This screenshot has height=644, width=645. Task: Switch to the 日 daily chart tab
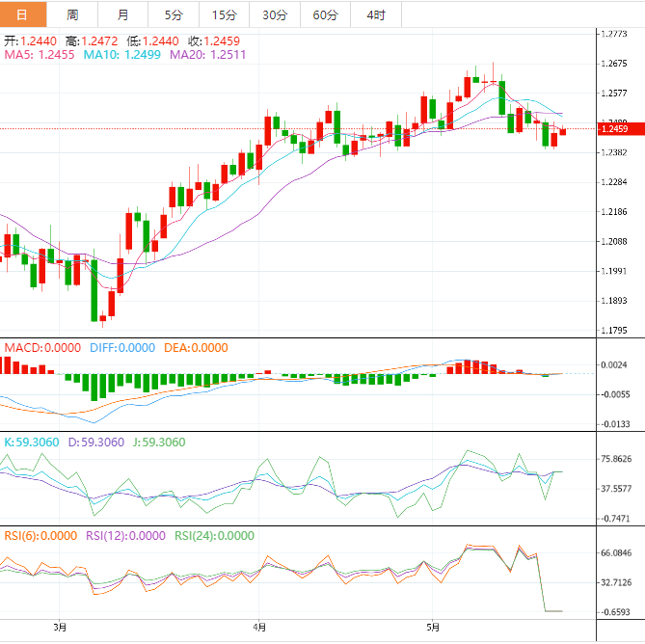point(22,14)
